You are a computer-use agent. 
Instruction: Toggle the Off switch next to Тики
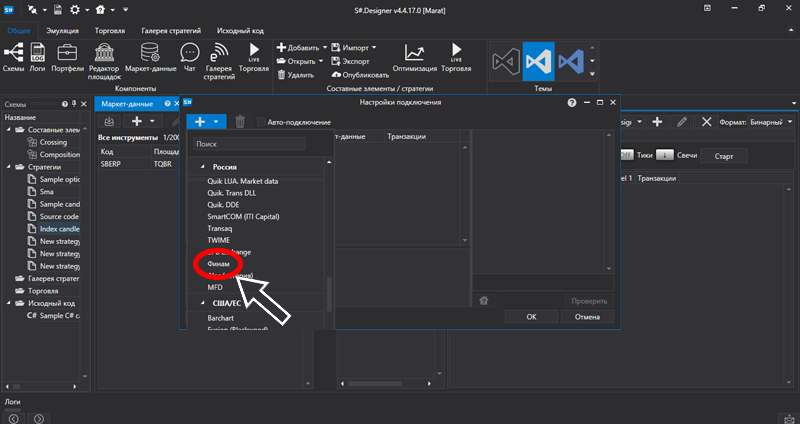(628, 155)
